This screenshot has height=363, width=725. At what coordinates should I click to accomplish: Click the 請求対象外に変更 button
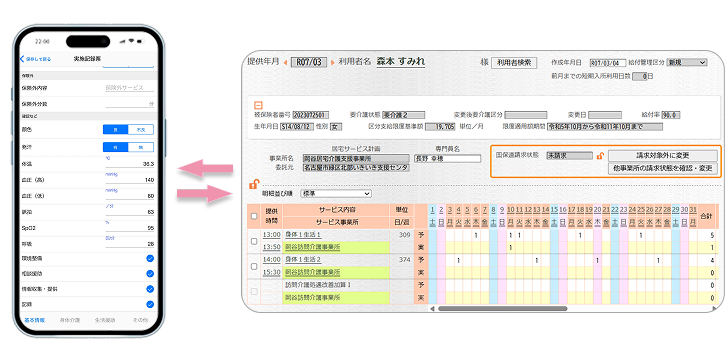pyautogui.click(x=663, y=156)
